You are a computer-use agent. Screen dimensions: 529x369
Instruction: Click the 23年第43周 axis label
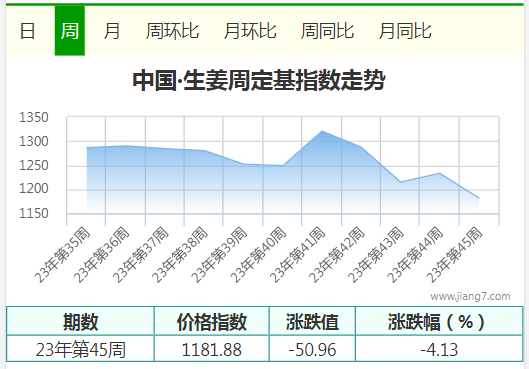(377, 255)
